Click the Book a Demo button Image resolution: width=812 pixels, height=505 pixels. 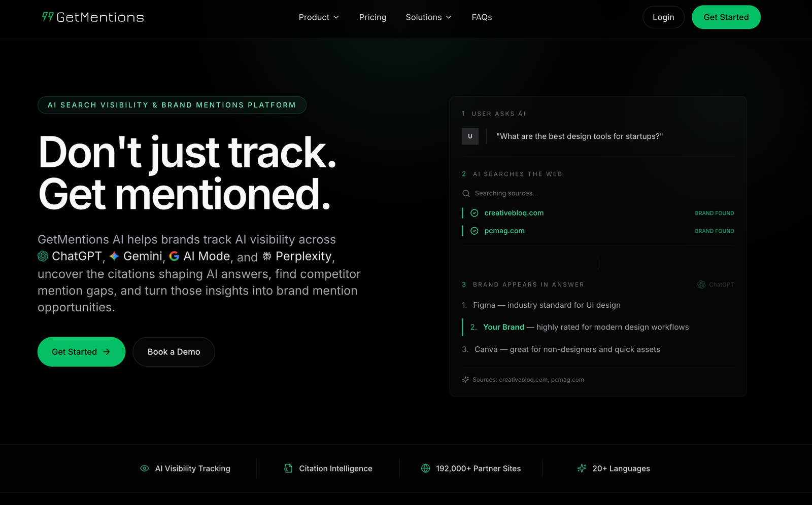[x=174, y=351]
